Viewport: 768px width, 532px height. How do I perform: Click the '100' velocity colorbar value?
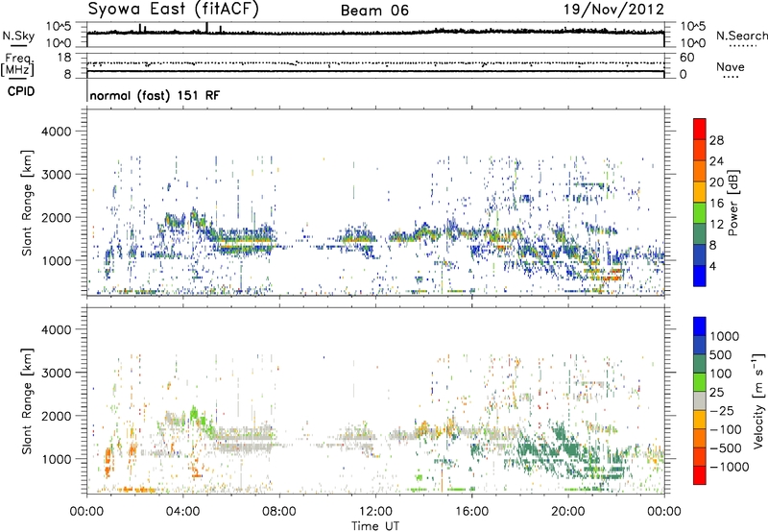721,374
